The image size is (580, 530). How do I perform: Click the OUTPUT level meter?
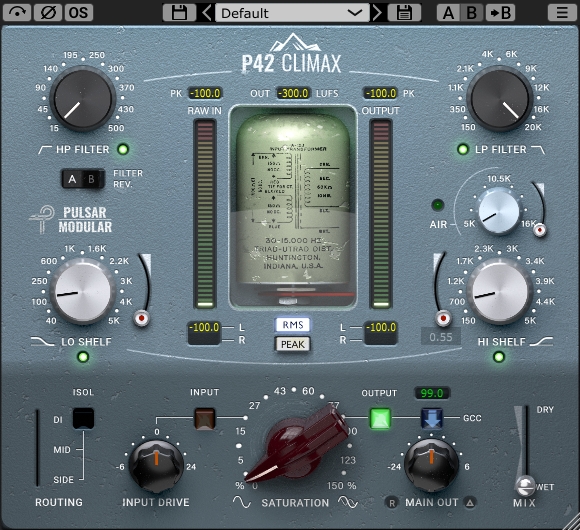[x=381, y=214]
